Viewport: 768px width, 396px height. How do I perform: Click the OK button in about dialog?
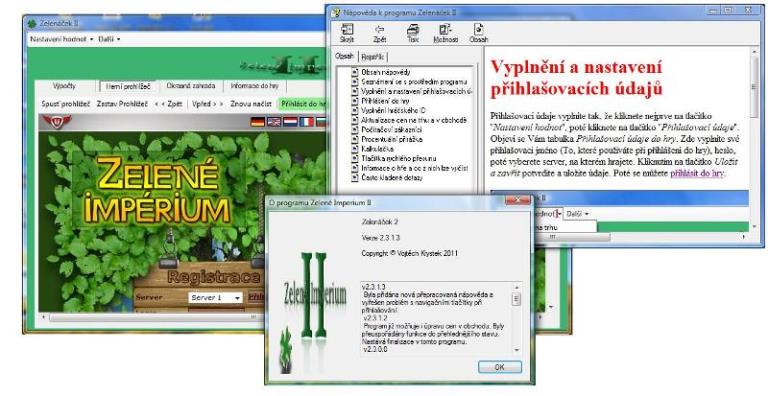coord(500,367)
